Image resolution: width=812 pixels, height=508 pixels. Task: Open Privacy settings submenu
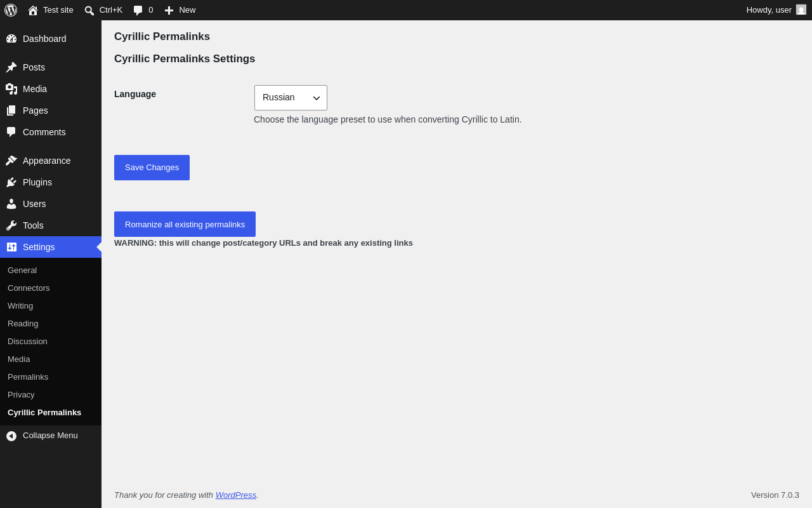(x=21, y=394)
